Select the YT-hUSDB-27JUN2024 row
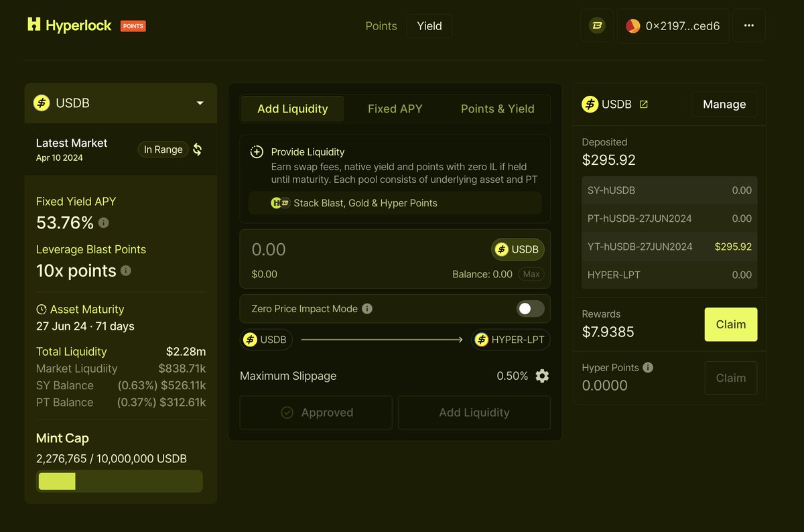This screenshot has width=804, height=532. [669, 247]
